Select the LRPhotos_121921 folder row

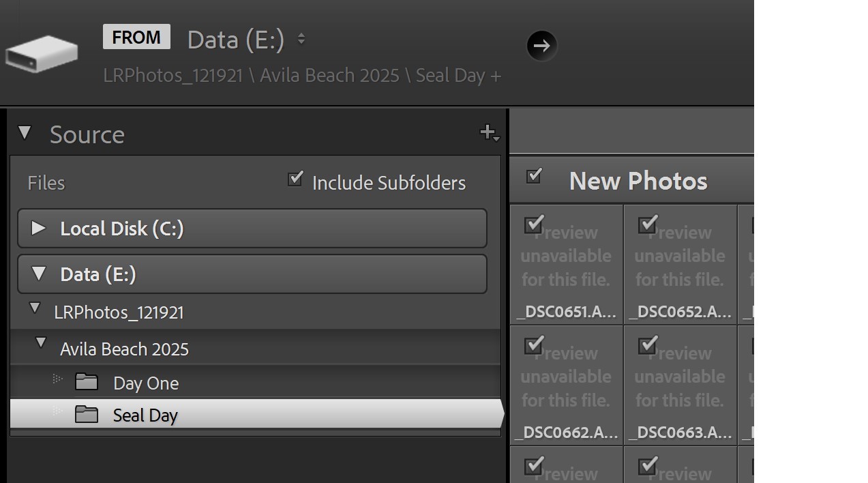tap(255, 312)
